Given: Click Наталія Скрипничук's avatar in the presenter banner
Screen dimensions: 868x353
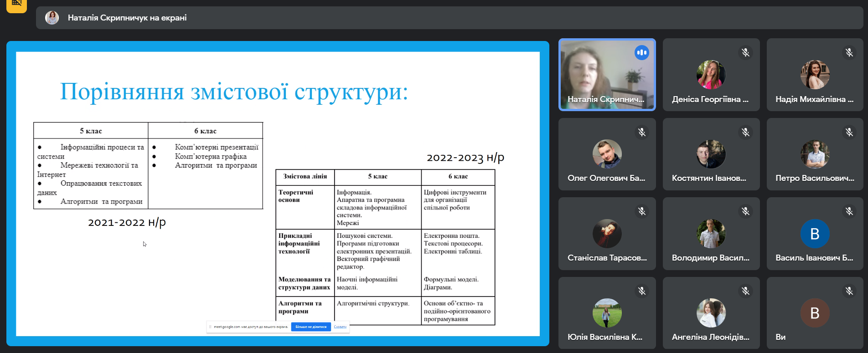Looking at the screenshot, I should coord(52,18).
